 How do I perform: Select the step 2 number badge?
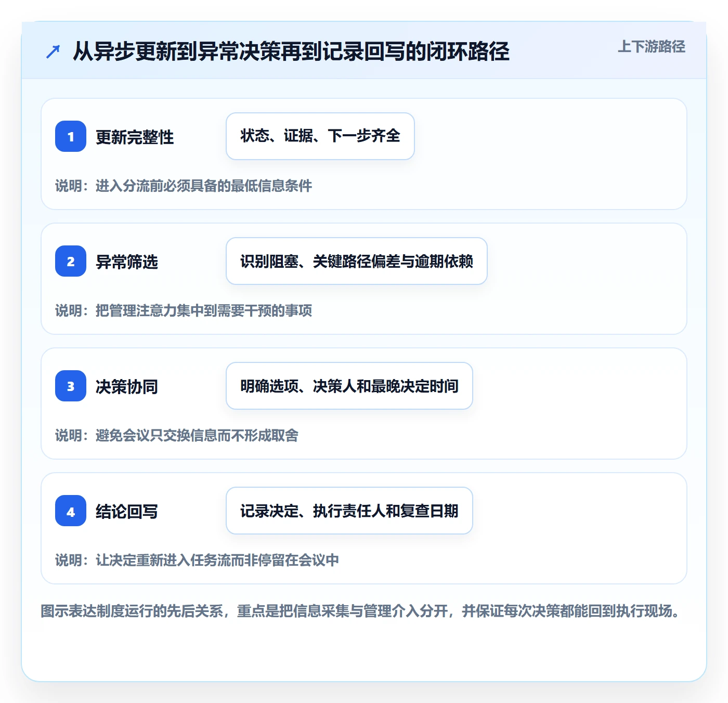tap(71, 261)
